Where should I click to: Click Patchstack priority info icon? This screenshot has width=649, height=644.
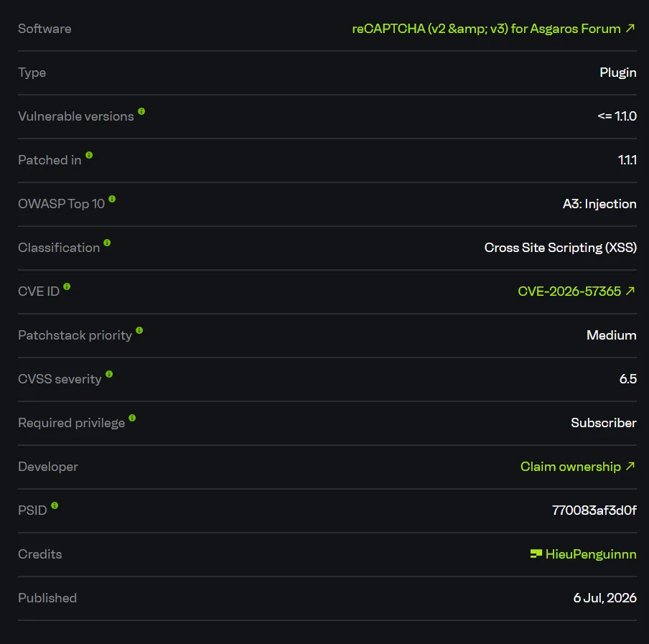pos(139,330)
